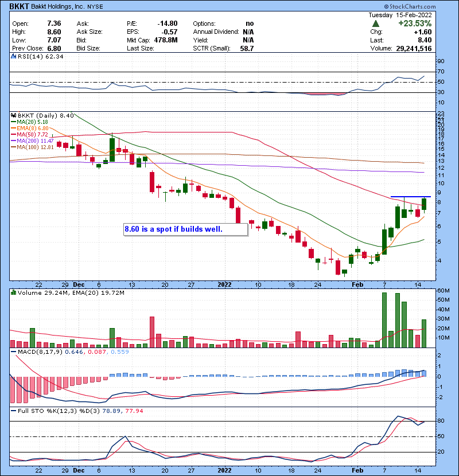Screen dimensions: 459x476
Task: Click the Ask Size label
Action: 90,32
